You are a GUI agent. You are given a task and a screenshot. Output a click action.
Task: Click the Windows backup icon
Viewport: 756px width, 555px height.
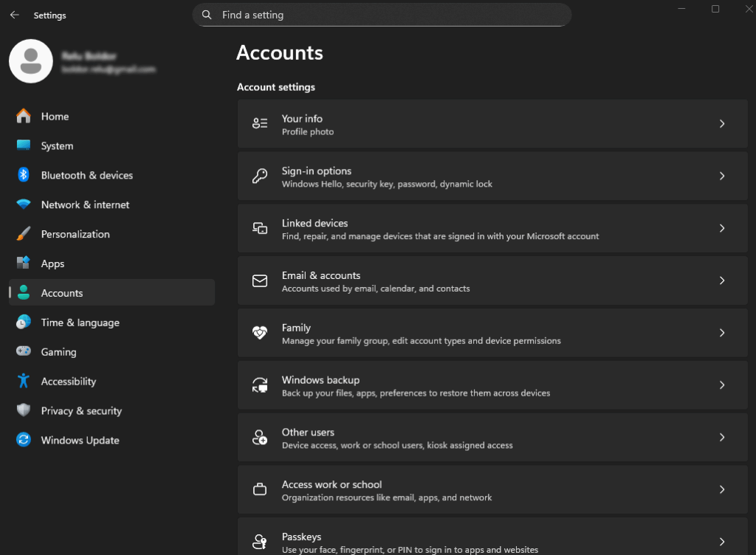[260, 385]
